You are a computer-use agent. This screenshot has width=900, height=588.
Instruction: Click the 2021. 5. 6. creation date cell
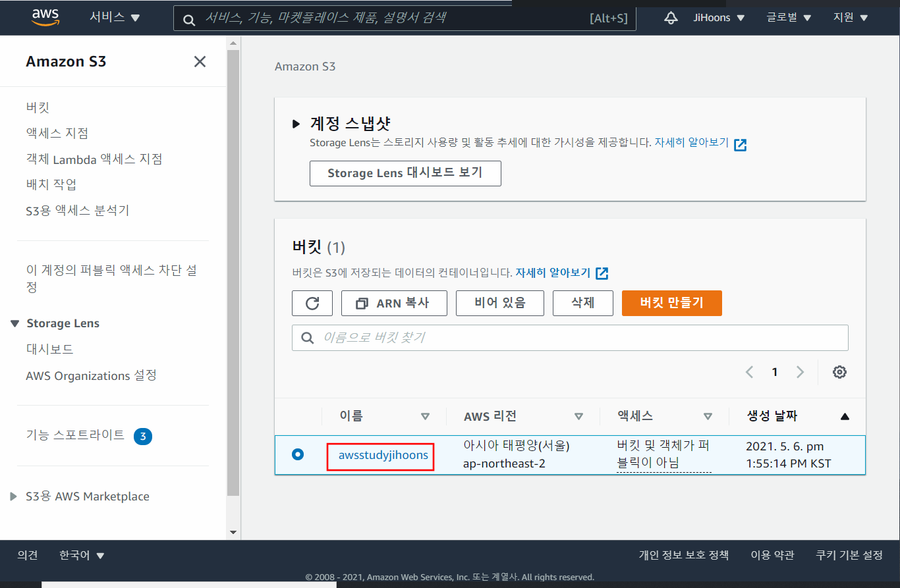pos(789,455)
